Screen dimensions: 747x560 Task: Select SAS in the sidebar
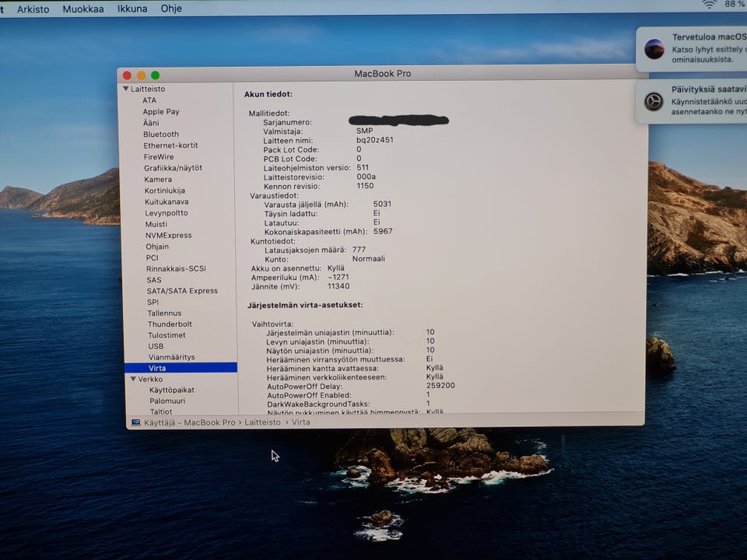[x=154, y=280]
